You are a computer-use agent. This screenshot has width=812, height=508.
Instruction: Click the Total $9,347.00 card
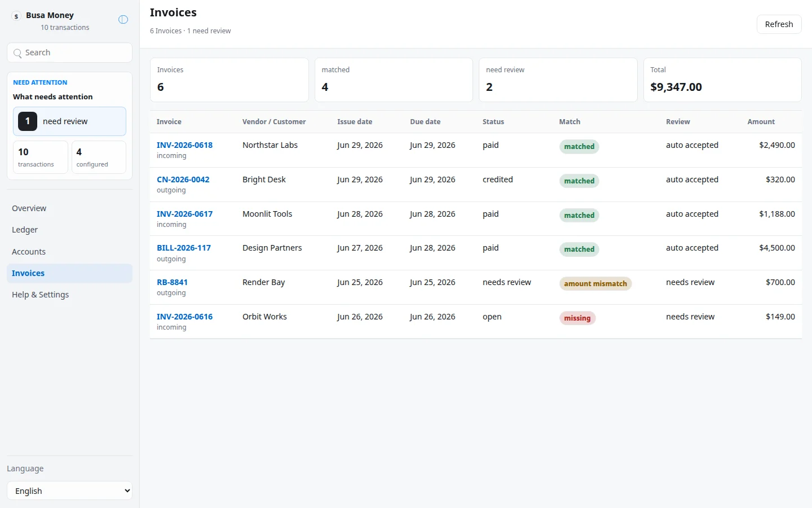point(722,80)
